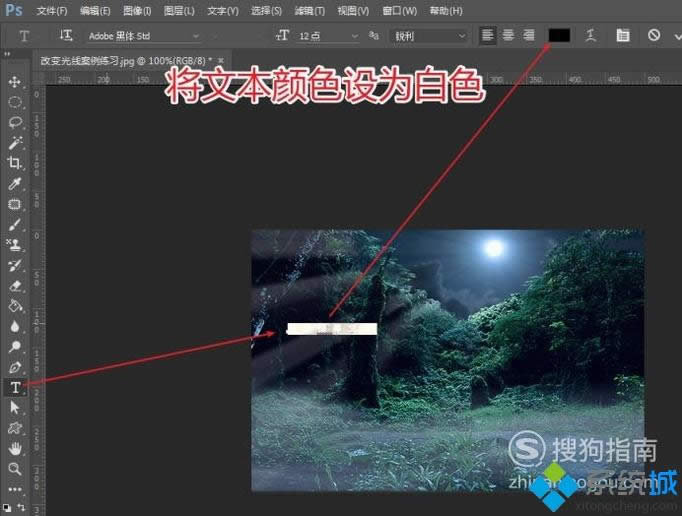Select the Clone Stamp tool
The image size is (682, 516).
click(15, 245)
